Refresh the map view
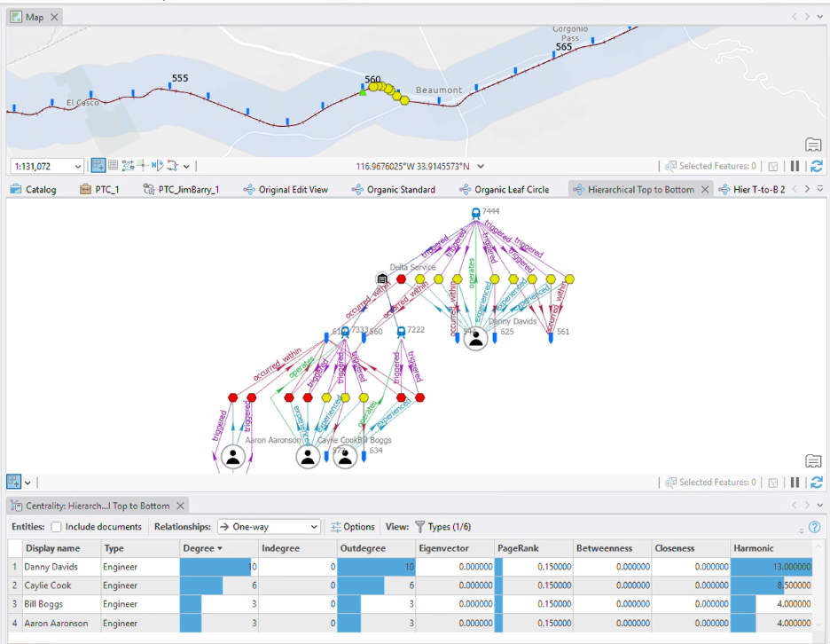The width and height of the screenshot is (830, 644). [817, 166]
